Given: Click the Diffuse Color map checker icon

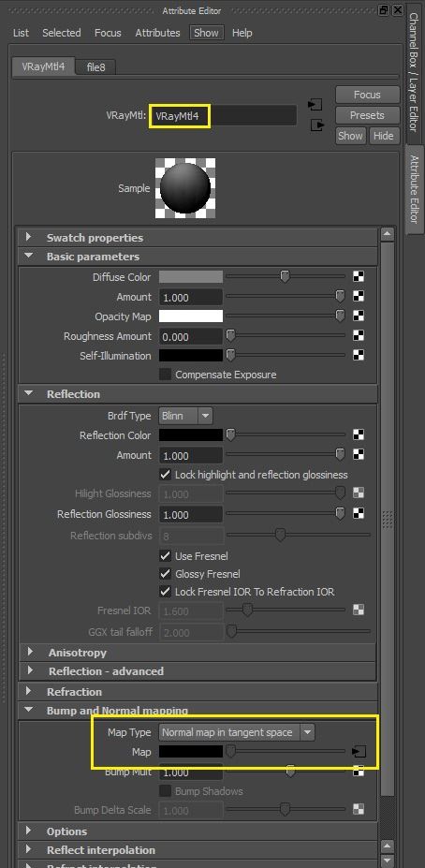Looking at the screenshot, I should click(359, 277).
